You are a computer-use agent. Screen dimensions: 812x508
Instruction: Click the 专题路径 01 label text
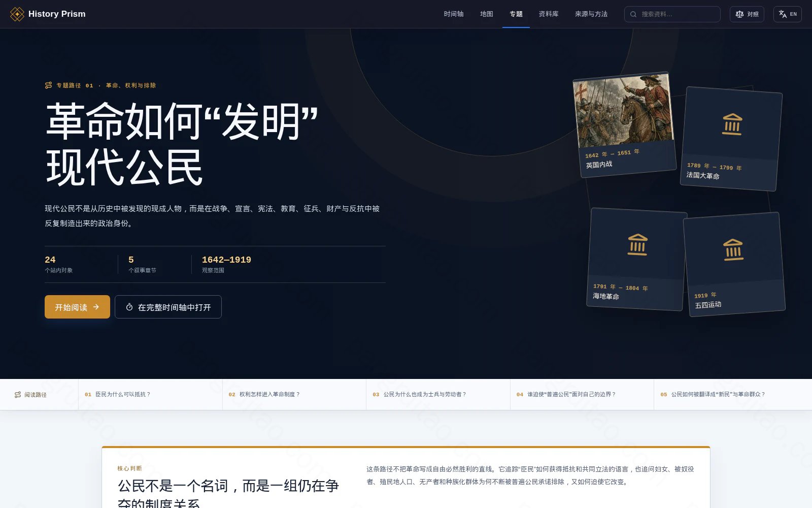click(75, 85)
